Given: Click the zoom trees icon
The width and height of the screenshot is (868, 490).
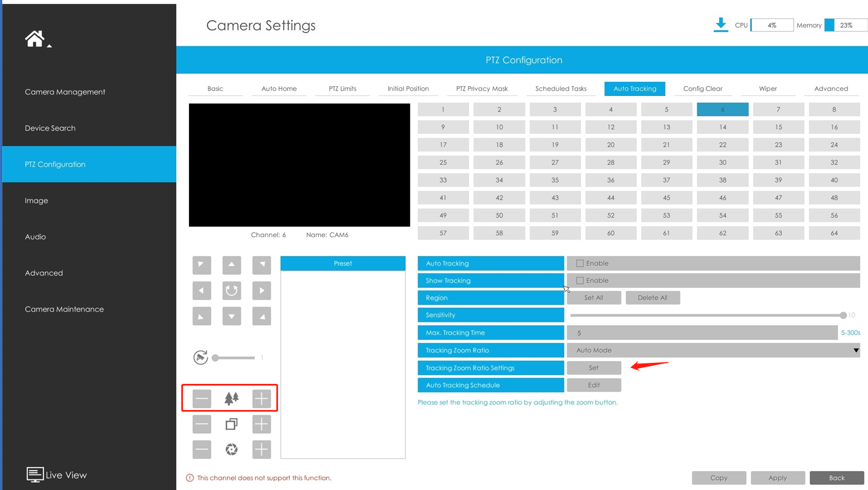Looking at the screenshot, I should tap(232, 398).
